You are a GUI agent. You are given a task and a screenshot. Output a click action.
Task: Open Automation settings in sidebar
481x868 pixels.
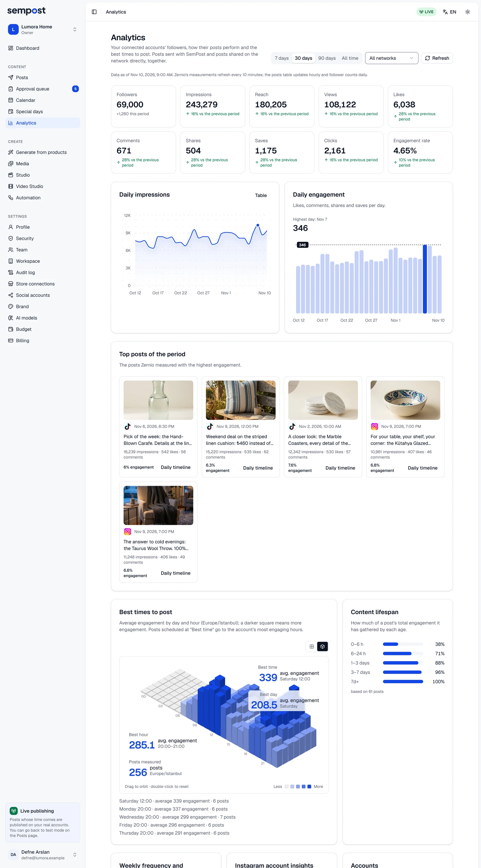coord(43,198)
